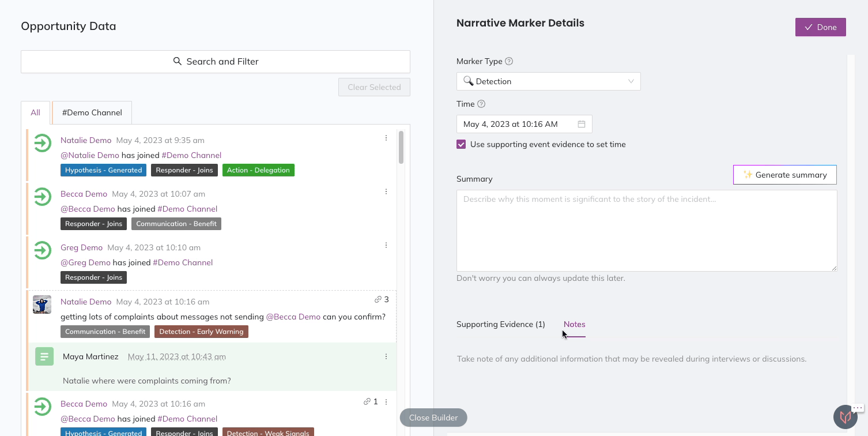This screenshot has height=436, width=868.
Task: Click the Marker Type help icon
Action: tap(509, 61)
